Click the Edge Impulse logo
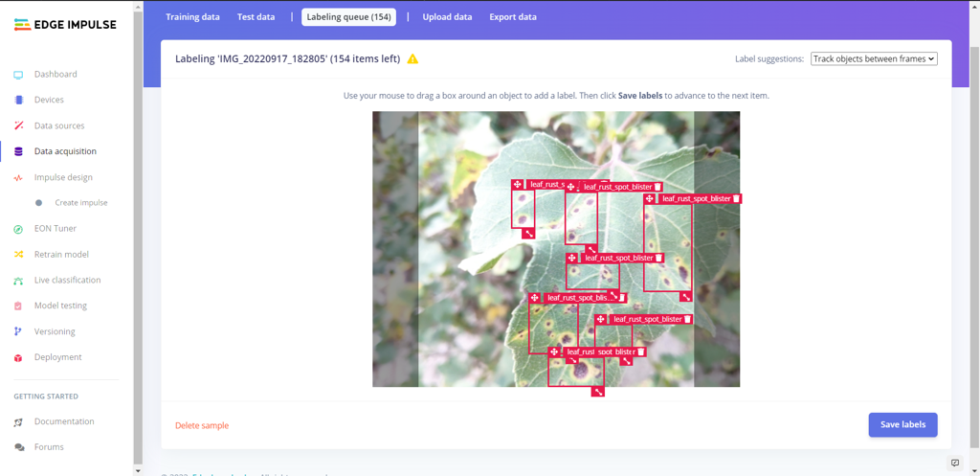980x476 pixels. pos(63,25)
